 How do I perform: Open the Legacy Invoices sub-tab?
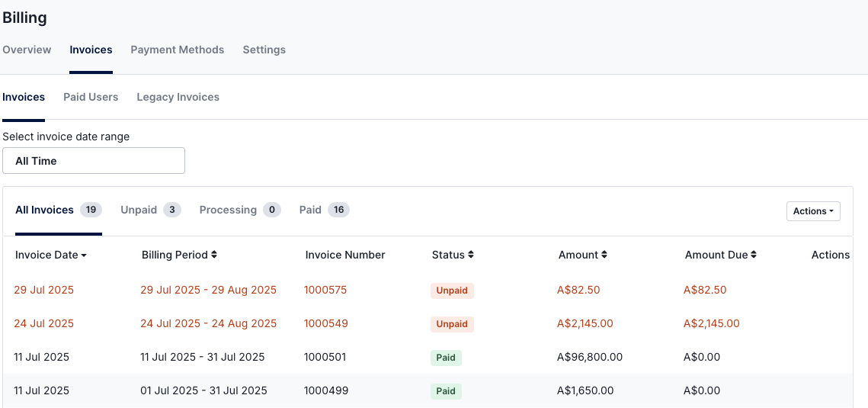[178, 97]
